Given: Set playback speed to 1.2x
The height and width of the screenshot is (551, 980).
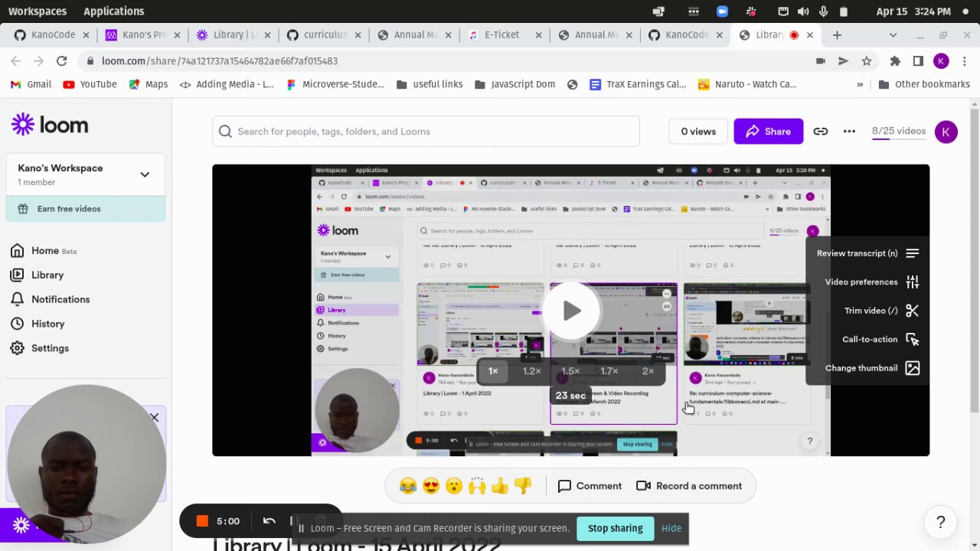Looking at the screenshot, I should (531, 371).
